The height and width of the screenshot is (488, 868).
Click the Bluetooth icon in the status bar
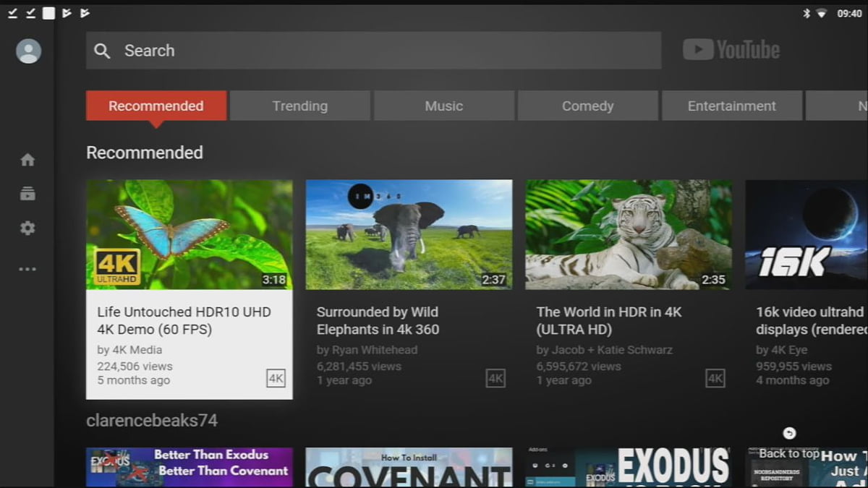805,12
